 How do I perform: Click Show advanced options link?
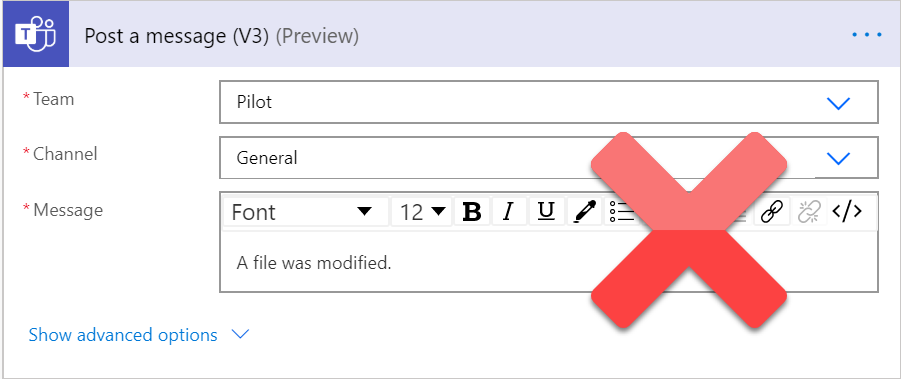point(123,335)
